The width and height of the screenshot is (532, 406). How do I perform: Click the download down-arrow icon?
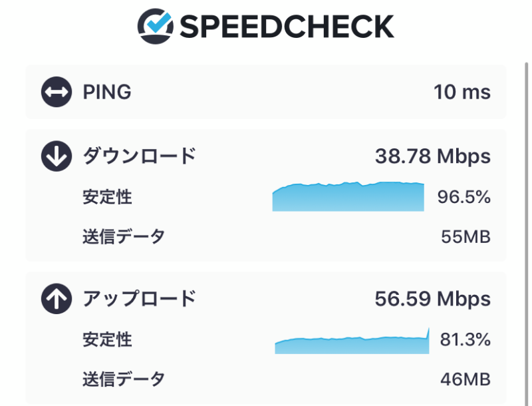(56, 157)
